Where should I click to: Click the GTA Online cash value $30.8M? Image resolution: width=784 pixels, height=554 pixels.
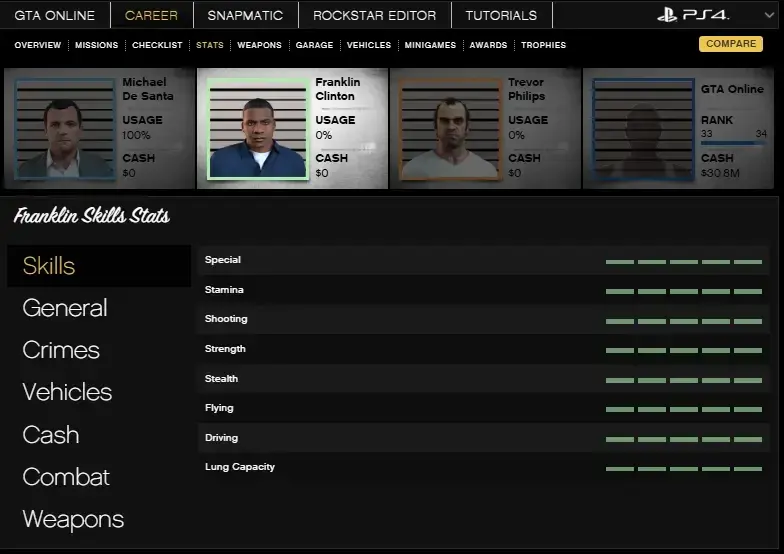click(x=720, y=173)
